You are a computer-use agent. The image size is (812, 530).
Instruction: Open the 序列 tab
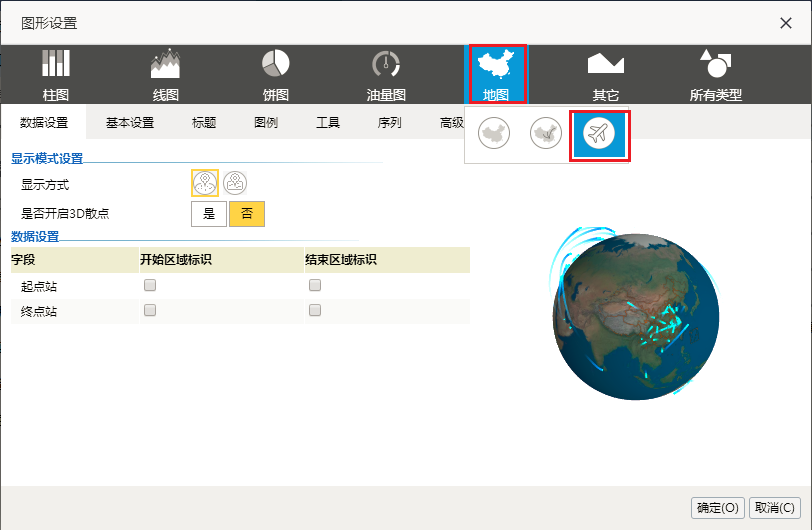click(x=389, y=123)
